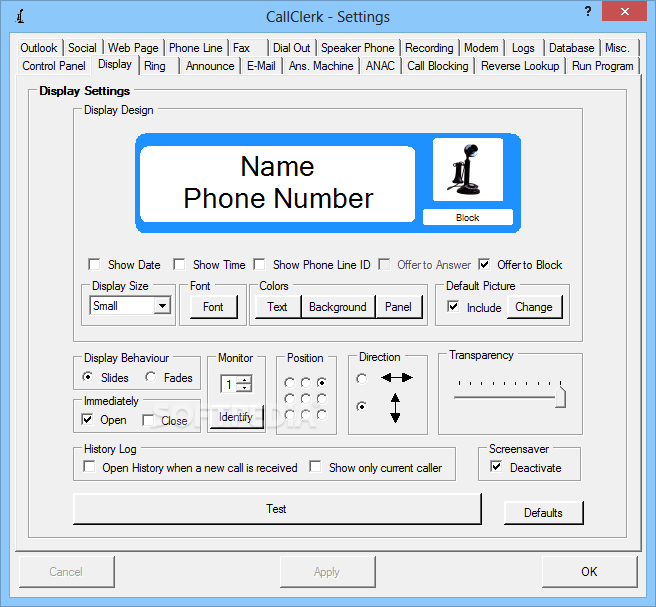Toggle Show Phone Line ID checkbox

259,264
